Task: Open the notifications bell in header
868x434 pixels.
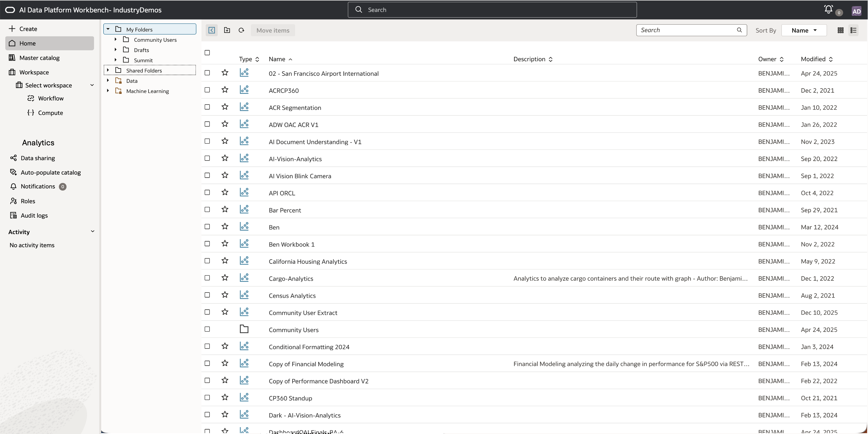Action: coord(829,9)
